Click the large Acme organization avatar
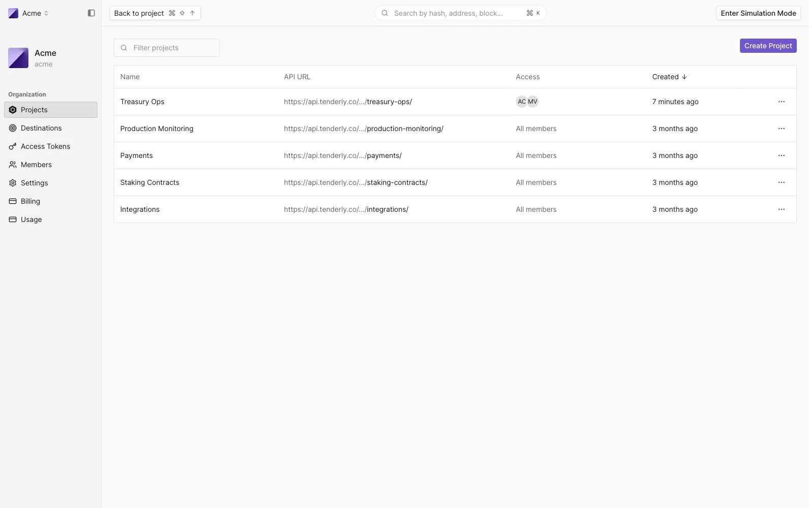Image resolution: width=812 pixels, height=508 pixels. pyautogui.click(x=18, y=58)
